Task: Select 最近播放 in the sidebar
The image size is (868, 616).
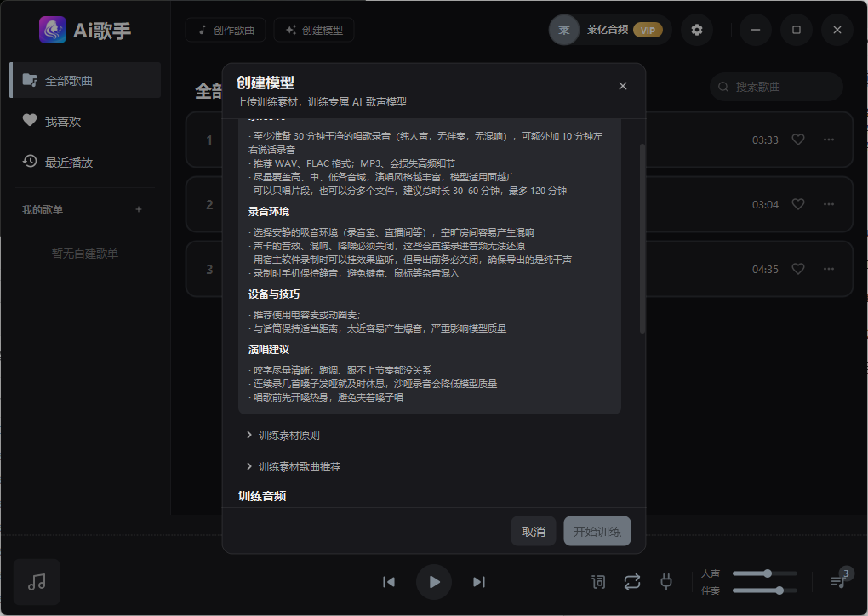Action: click(x=86, y=163)
